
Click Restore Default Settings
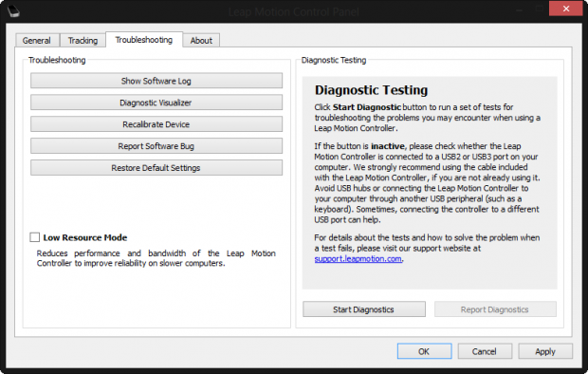click(156, 168)
